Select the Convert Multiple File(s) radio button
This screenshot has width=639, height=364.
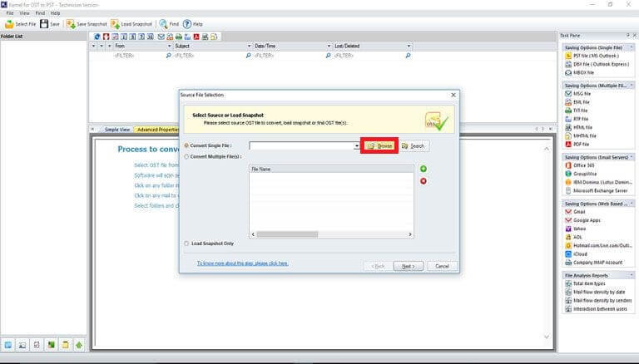tap(186, 156)
